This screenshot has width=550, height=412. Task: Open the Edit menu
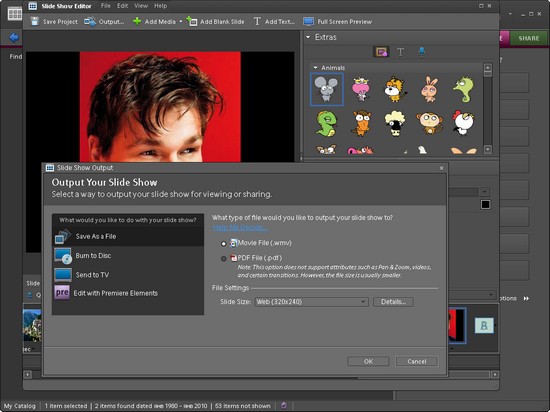[x=122, y=6]
